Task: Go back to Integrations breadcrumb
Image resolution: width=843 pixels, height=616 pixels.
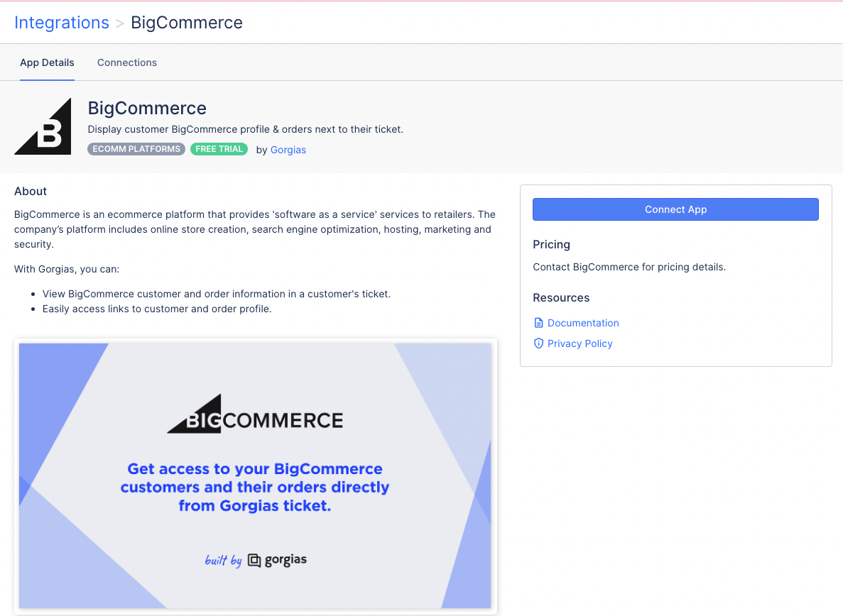Action: click(x=61, y=23)
